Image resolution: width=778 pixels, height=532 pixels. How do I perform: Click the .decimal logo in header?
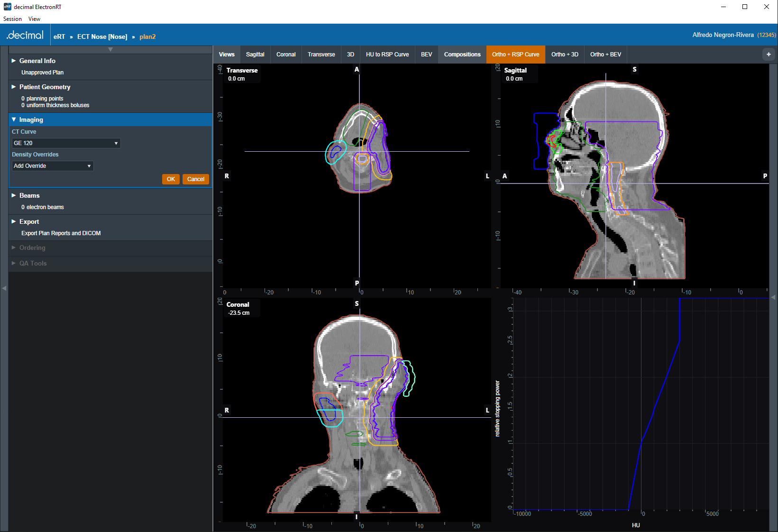pyautogui.click(x=25, y=36)
